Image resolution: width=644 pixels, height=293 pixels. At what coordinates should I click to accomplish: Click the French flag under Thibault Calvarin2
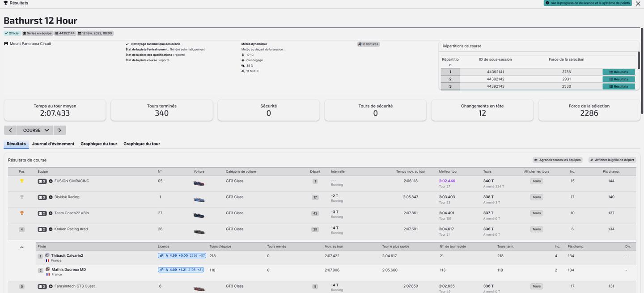point(48,260)
